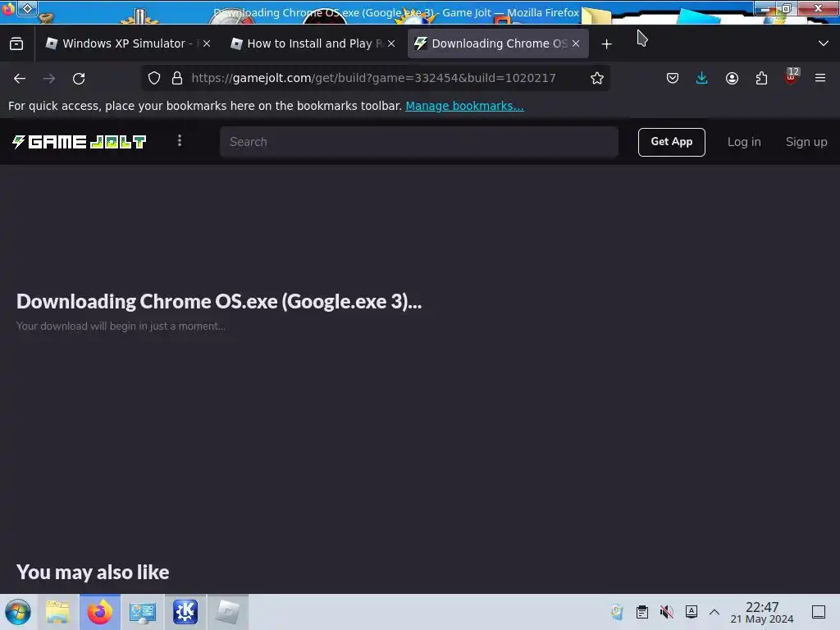Select the Downloading Chrome OS tab
The width and height of the screenshot is (840, 630).
click(x=498, y=43)
